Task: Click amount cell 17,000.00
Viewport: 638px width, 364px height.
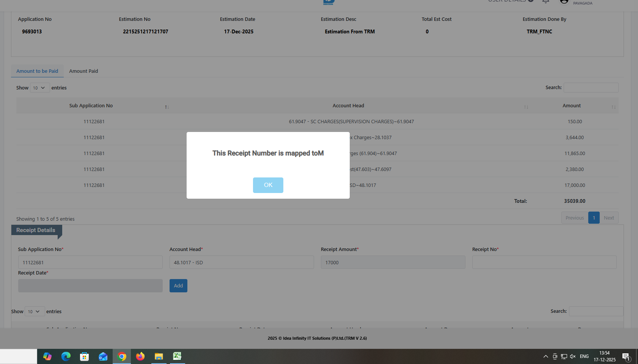Action: point(575,185)
